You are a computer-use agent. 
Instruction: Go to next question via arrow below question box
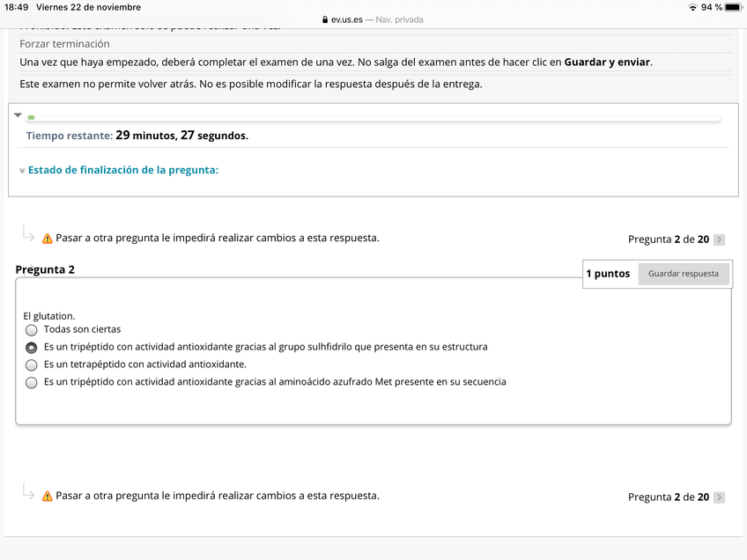pyautogui.click(x=720, y=497)
